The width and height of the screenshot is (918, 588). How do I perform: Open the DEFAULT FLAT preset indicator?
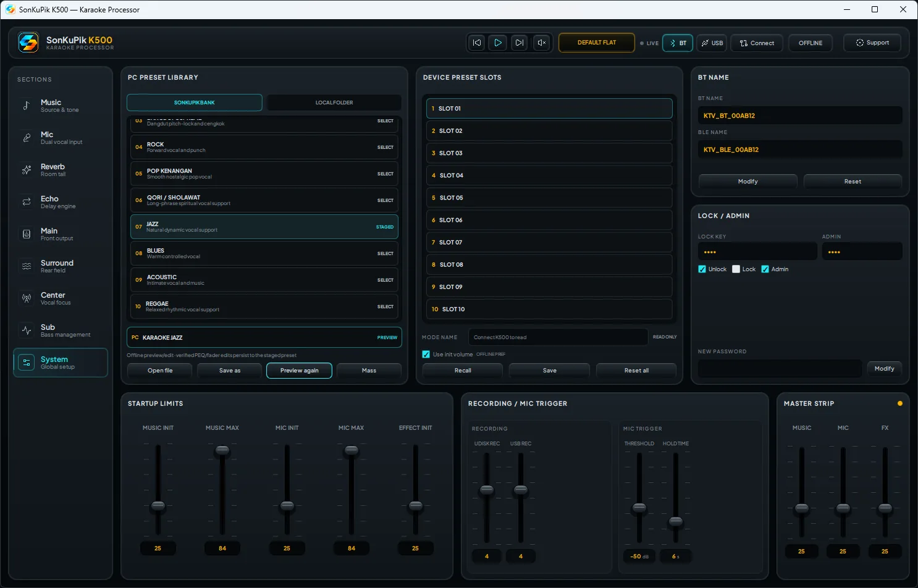pyautogui.click(x=597, y=43)
